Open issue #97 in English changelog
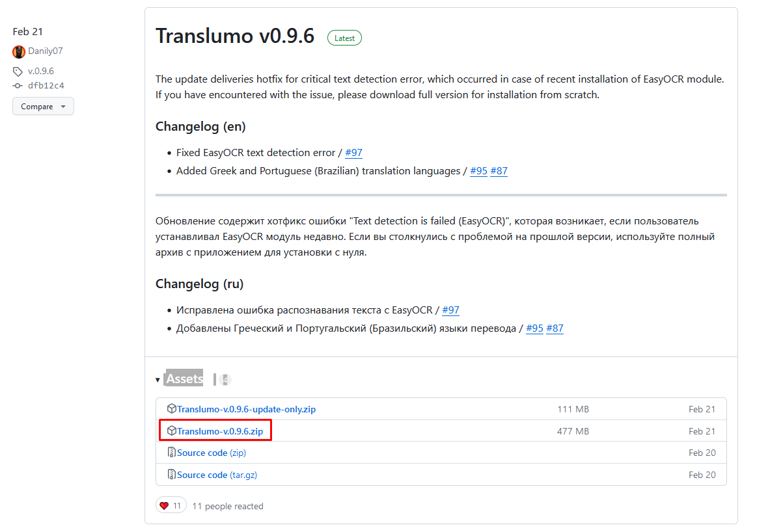 click(x=353, y=153)
